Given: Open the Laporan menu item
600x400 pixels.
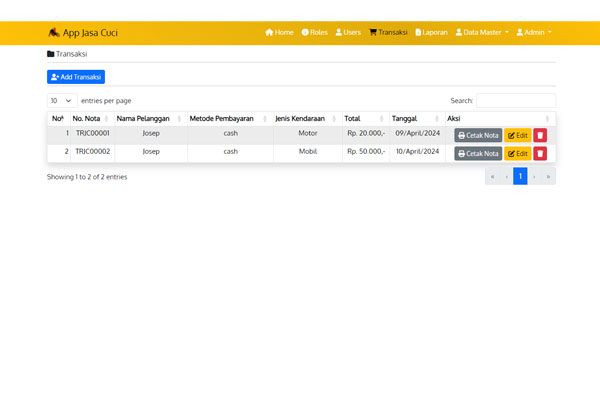Looking at the screenshot, I should pos(431,33).
